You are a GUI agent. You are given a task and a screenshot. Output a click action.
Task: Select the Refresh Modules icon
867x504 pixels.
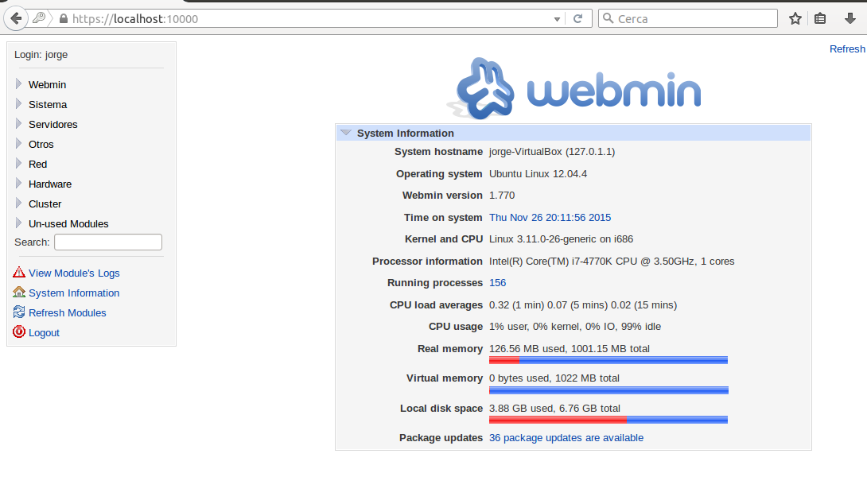click(x=18, y=312)
